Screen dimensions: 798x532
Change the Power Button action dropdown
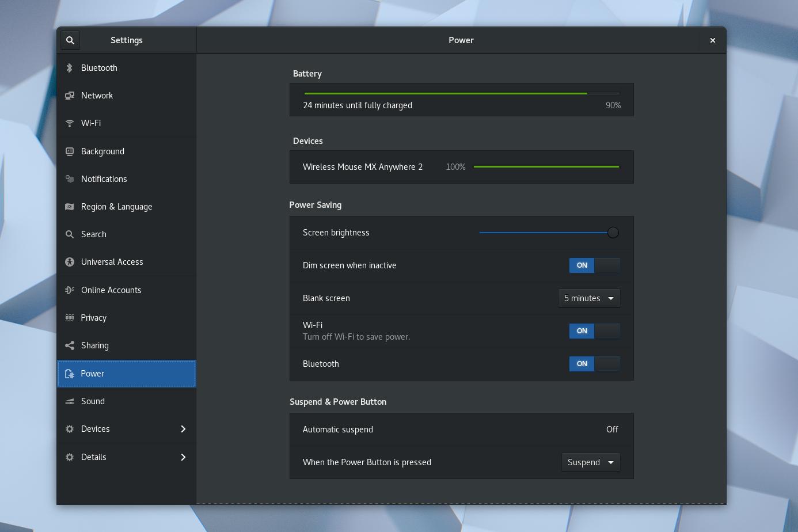(591, 462)
